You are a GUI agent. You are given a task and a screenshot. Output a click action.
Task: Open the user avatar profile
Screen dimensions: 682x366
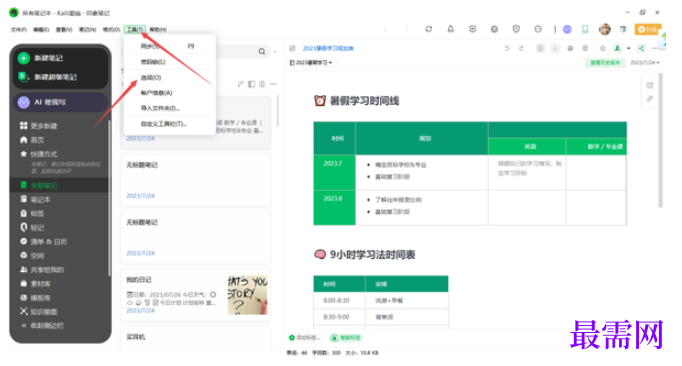[x=605, y=29]
